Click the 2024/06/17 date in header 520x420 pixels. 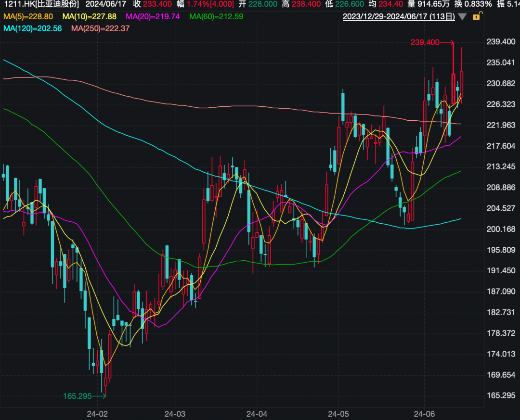click(x=106, y=4)
